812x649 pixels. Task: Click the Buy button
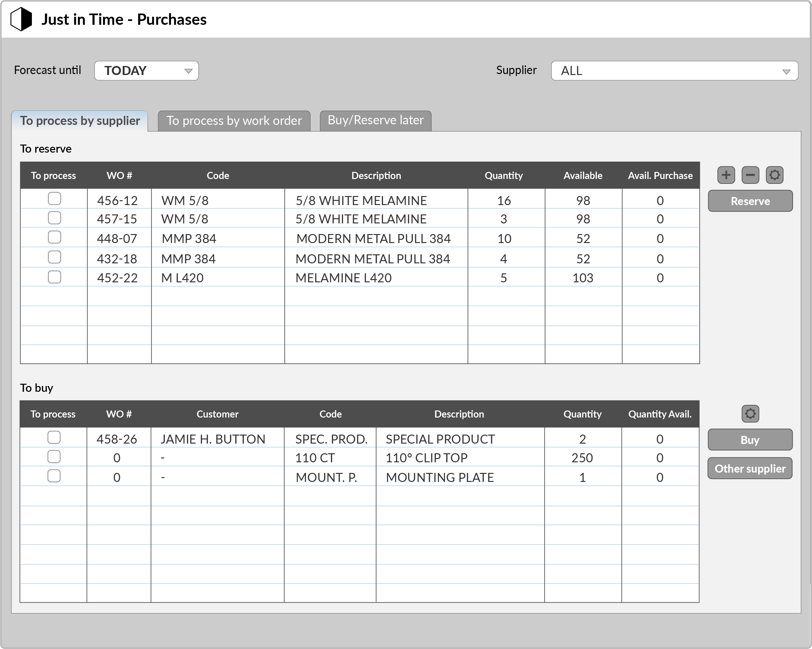coord(750,440)
